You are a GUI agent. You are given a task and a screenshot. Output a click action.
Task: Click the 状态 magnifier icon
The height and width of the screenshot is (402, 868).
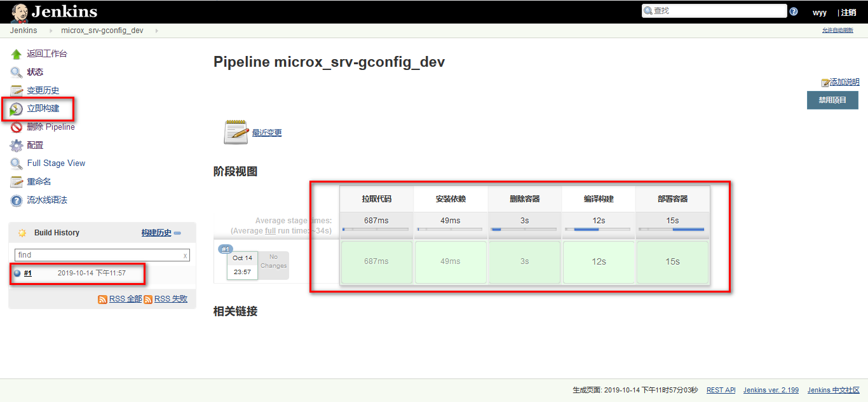(17, 73)
